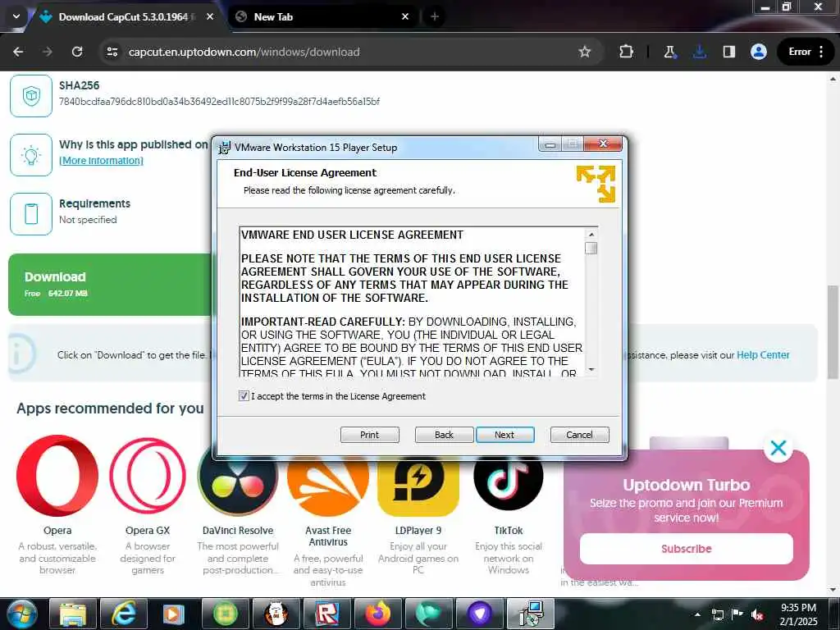Go forward in browser history
840x630 pixels.
click(x=48, y=52)
